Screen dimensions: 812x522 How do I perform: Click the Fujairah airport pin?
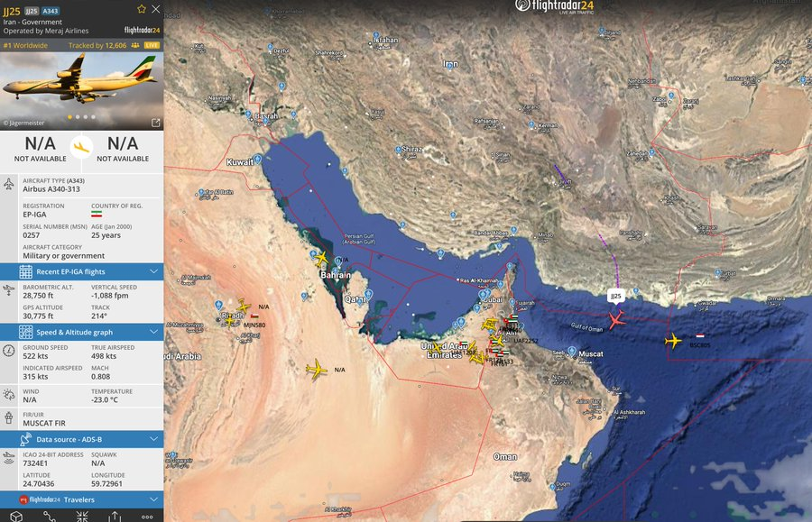[x=512, y=302]
